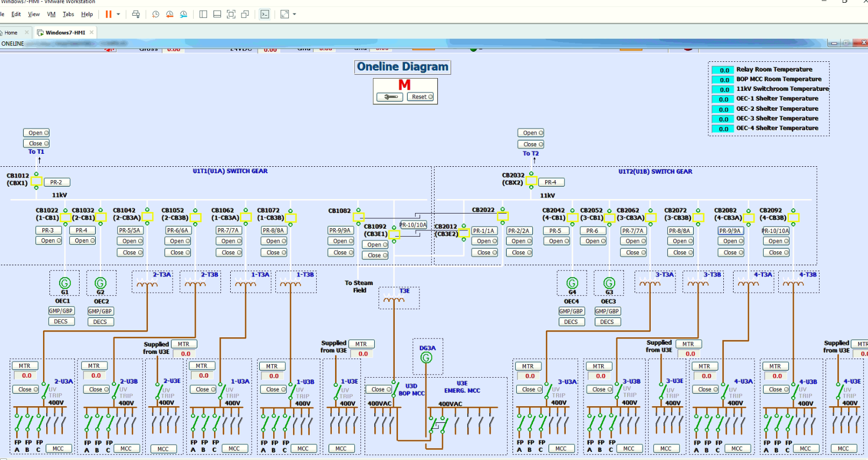This screenshot has height=460, width=868.
Task: Toggle the thumbnail bar icon in the toolbar
Action: (x=217, y=15)
